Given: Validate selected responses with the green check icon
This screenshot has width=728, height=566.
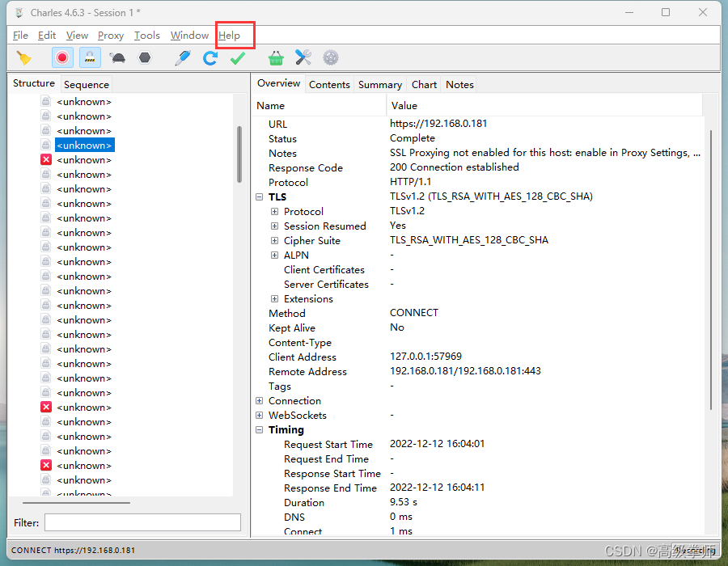Looking at the screenshot, I should pos(238,58).
